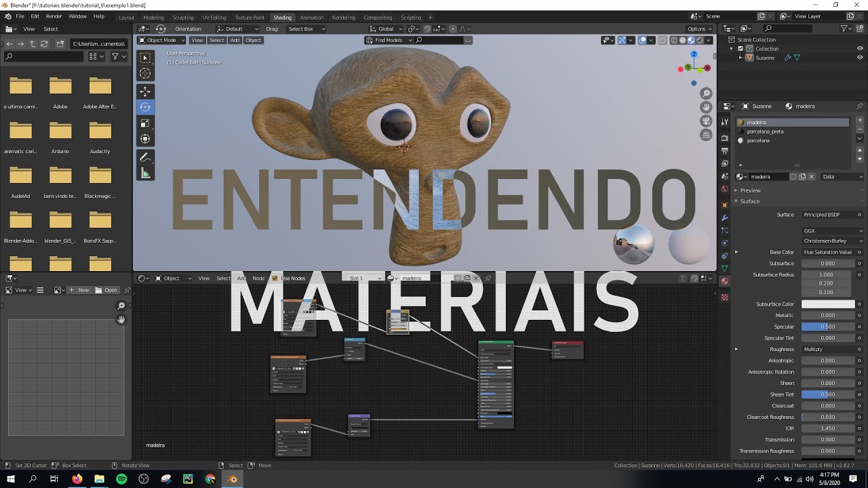Screen dimensions: 868x488
Task: Go to parent directory in file browser
Action: click(x=32, y=43)
